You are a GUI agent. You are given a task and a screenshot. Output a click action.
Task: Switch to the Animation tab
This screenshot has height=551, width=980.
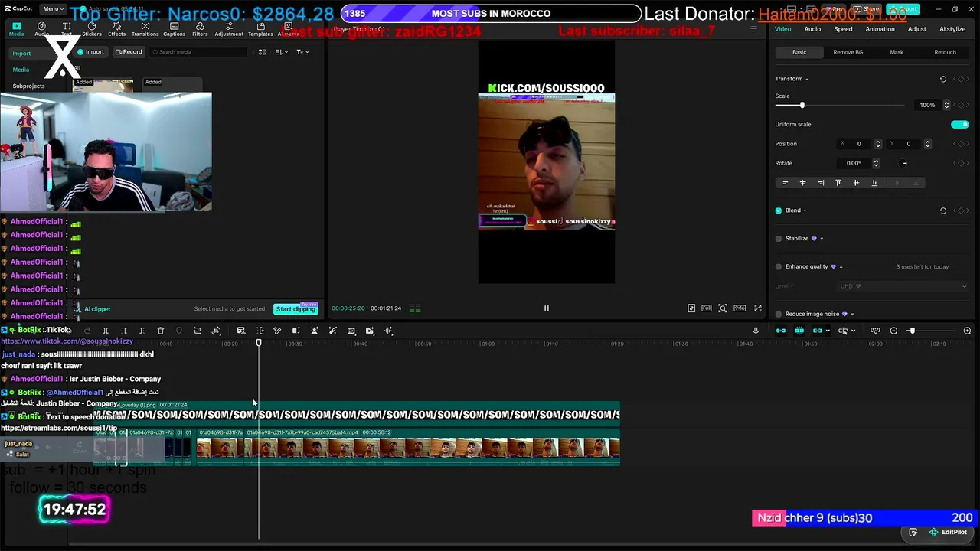point(880,29)
